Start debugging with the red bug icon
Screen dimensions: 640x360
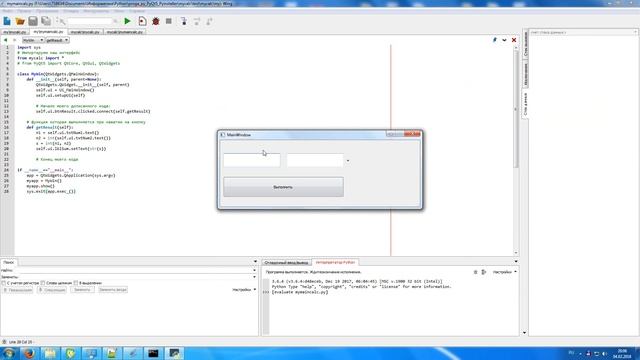point(156,21)
